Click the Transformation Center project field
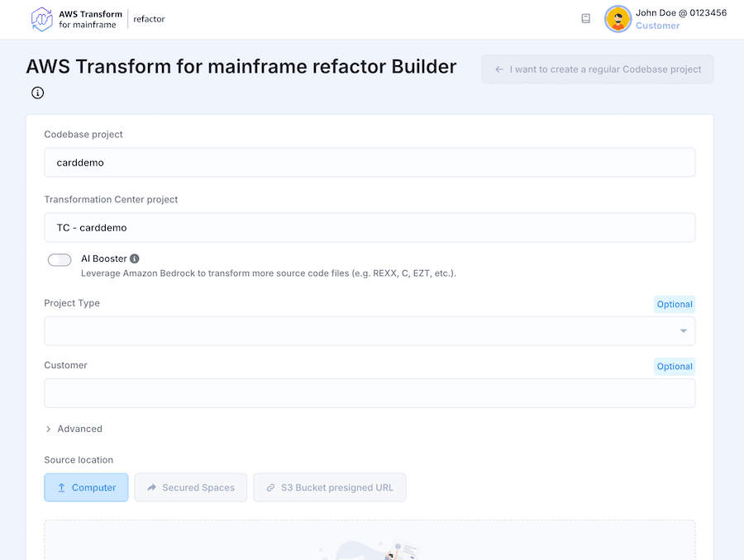This screenshot has width=744, height=560. click(369, 227)
